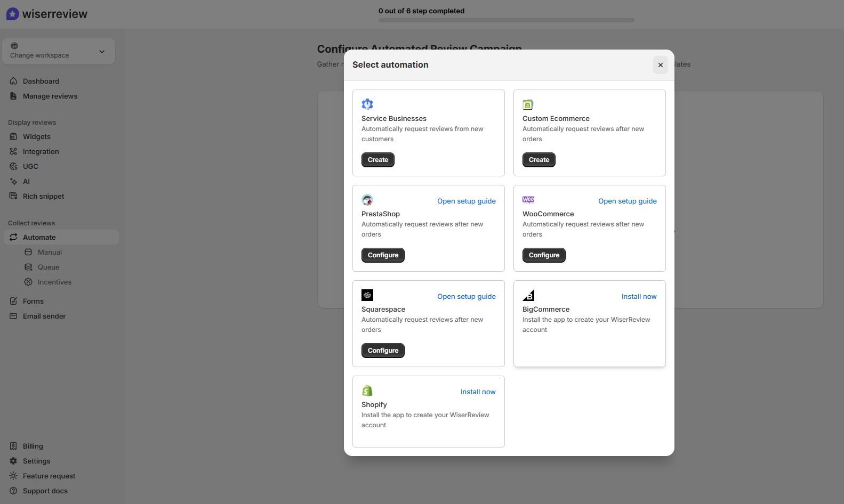Click the Manual submenu icon

click(x=28, y=252)
